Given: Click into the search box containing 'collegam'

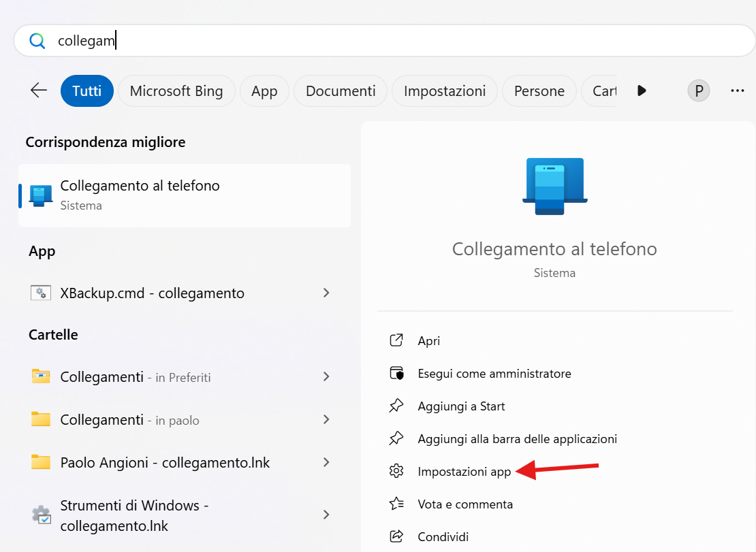Looking at the screenshot, I should [x=384, y=41].
